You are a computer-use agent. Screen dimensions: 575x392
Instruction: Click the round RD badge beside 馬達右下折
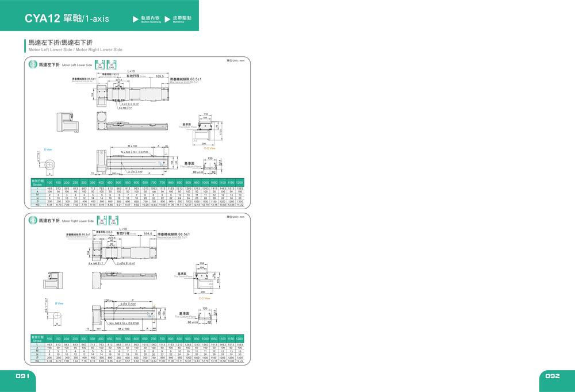(x=33, y=220)
